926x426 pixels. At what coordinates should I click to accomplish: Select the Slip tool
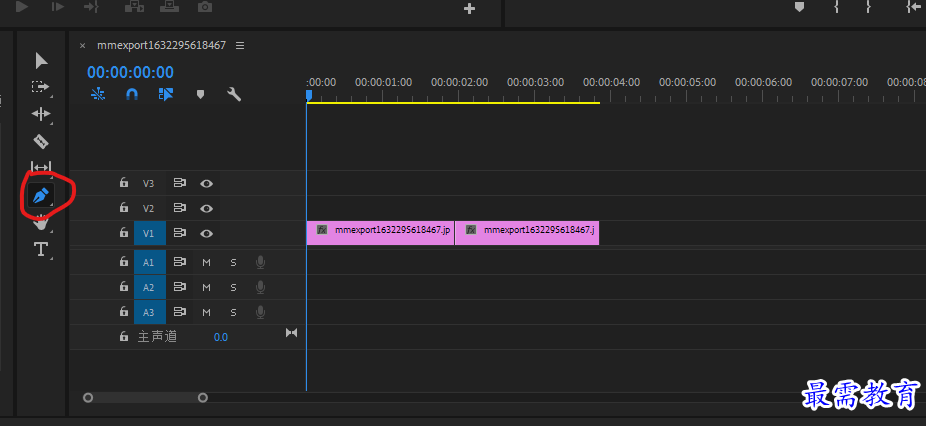(40, 167)
